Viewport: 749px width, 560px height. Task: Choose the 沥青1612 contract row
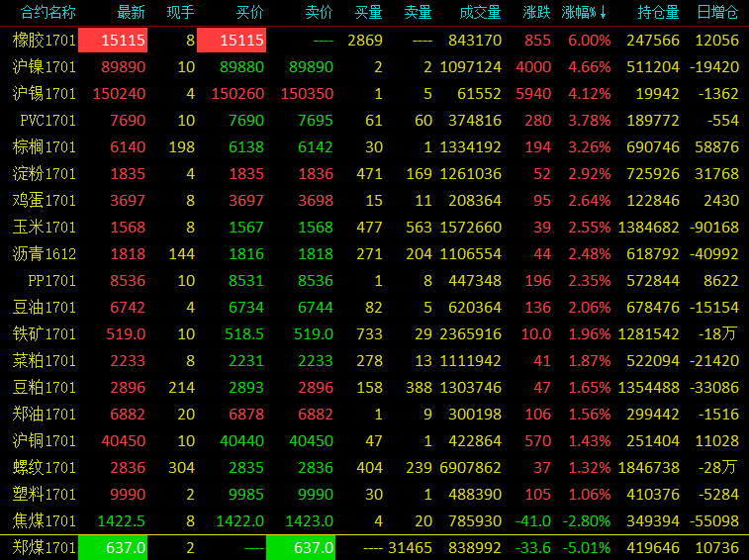click(45, 253)
